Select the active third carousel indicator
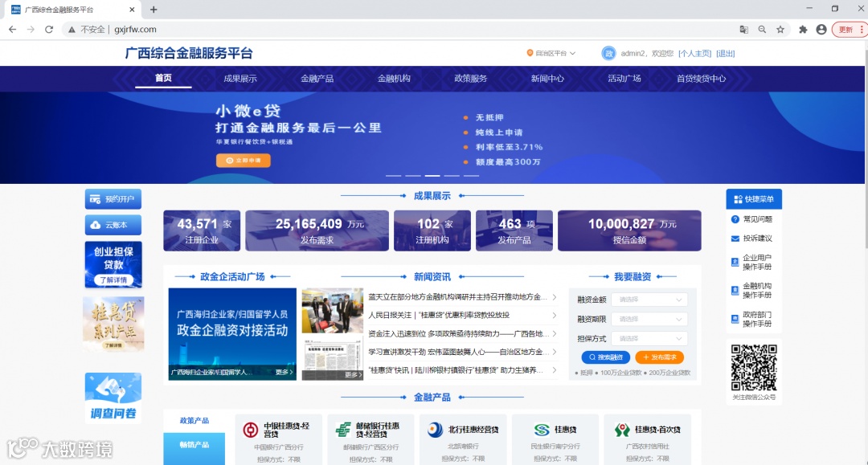Image resolution: width=868 pixels, height=465 pixels. [x=432, y=176]
